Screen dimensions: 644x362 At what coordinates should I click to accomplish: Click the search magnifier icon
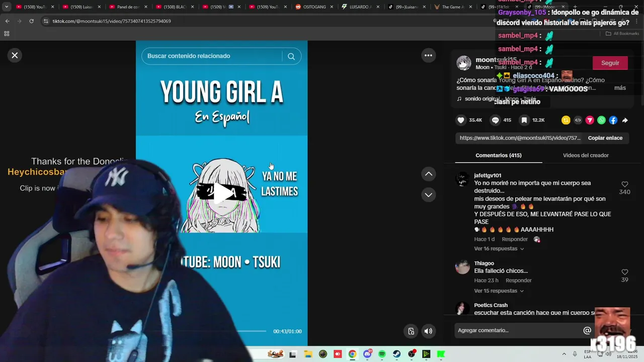point(291,56)
